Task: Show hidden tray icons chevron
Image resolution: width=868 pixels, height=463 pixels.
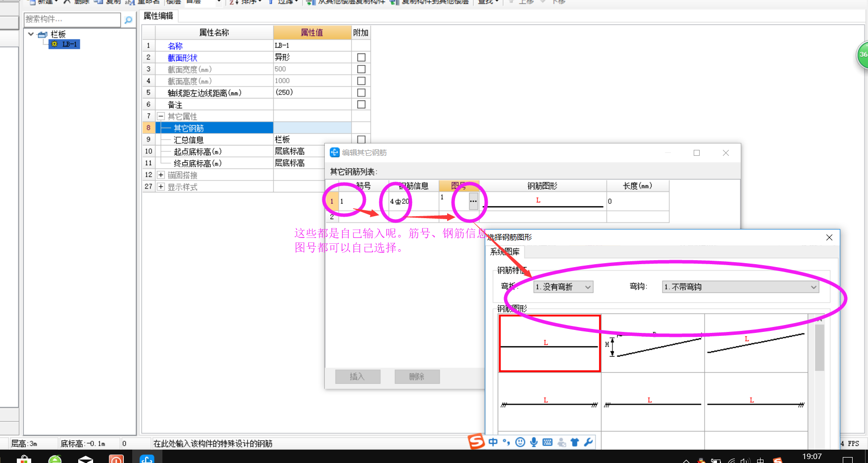Action: 686,461
